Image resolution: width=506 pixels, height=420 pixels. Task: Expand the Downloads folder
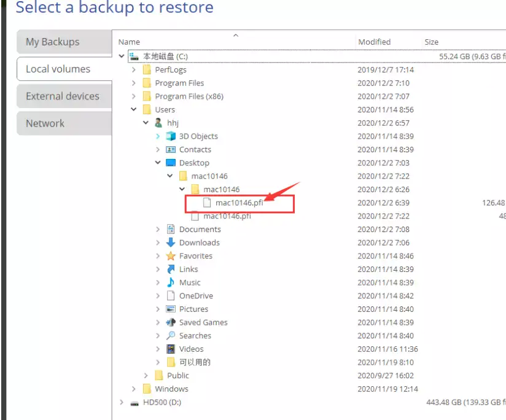[x=158, y=243]
